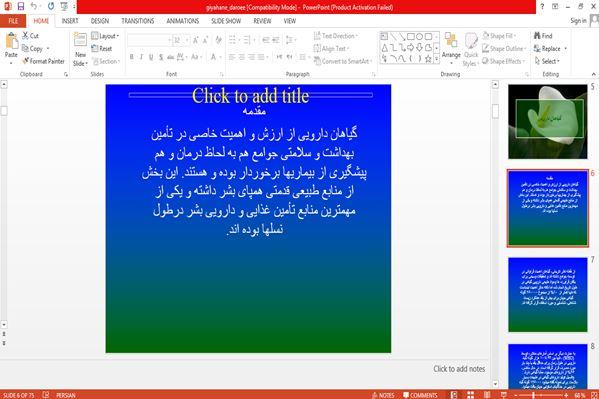This screenshot has width=599, height=399.
Task: Insert a New Slide
Action: click(80, 50)
